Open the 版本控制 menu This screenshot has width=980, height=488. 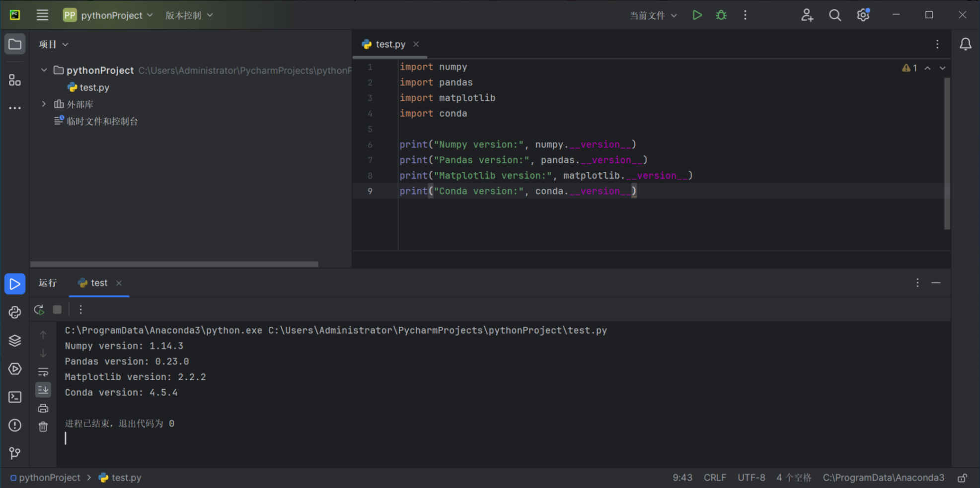tap(189, 15)
